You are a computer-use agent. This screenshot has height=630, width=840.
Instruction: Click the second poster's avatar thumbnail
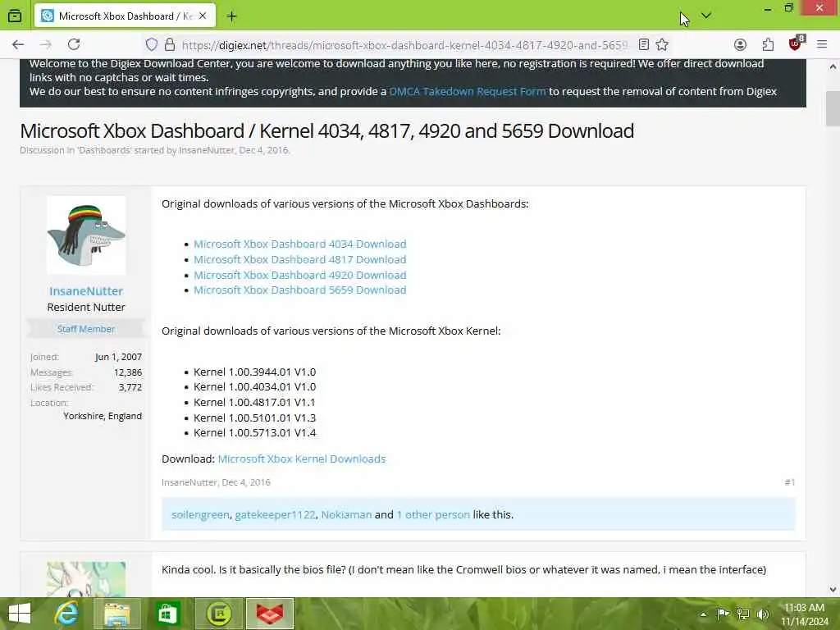click(x=86, y=579)
